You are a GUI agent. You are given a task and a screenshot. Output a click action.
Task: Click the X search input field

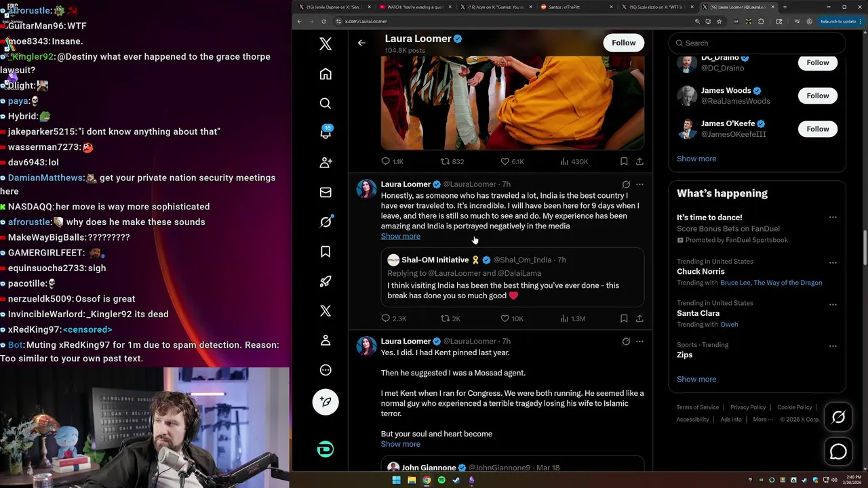[x=757, y=43]
